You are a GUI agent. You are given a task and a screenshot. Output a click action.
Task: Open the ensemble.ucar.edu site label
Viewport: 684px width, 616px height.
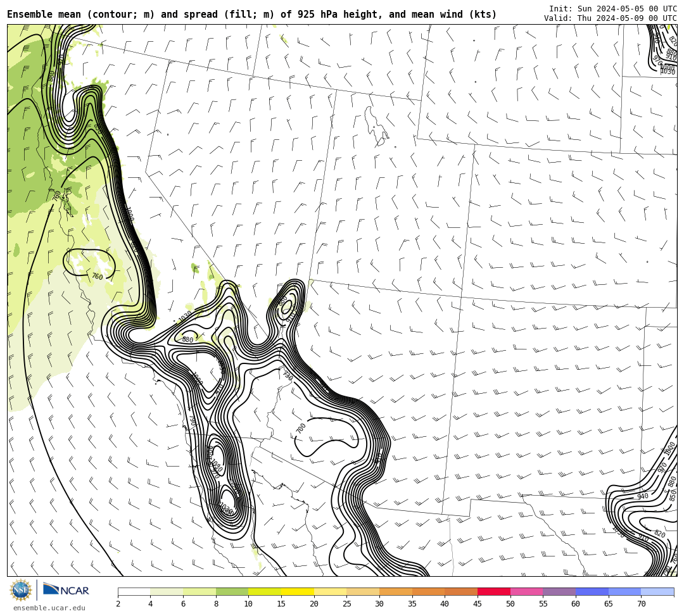pos(49,608)
